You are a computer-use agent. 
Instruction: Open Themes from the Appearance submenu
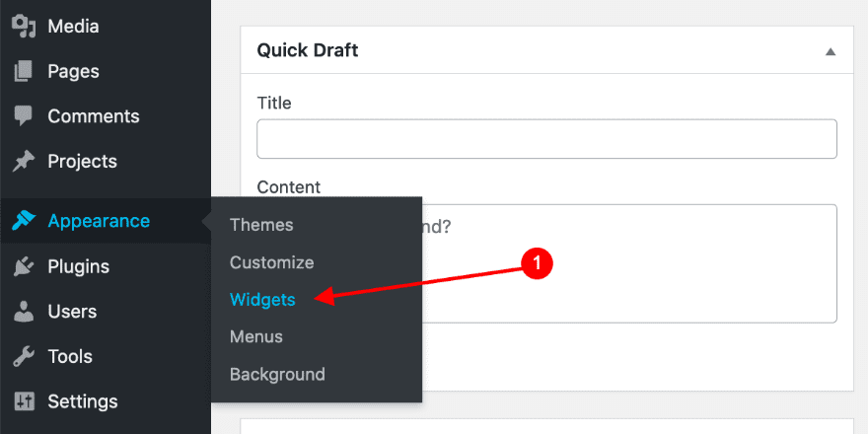click(x=261, y=225)
